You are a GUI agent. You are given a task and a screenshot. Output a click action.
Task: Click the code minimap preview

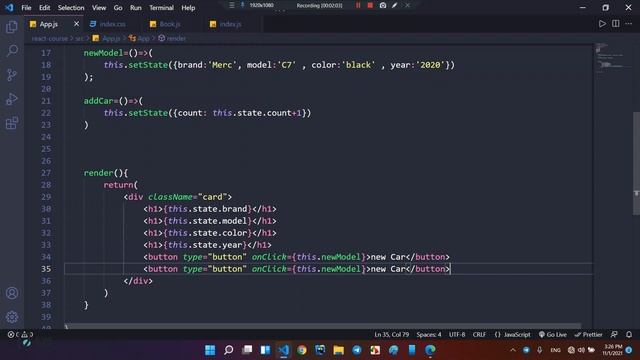(611, 57)
